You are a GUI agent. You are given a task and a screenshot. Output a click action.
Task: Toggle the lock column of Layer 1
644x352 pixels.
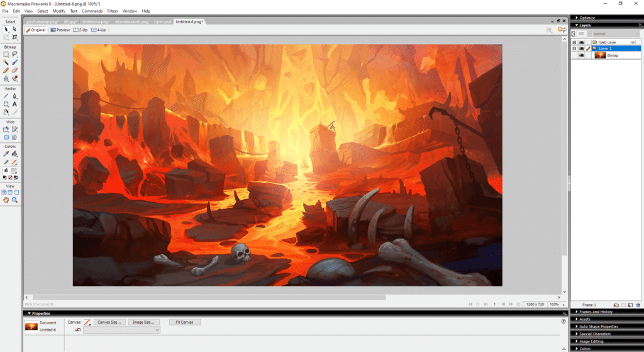pyautogui.click(x=588, y=48)
